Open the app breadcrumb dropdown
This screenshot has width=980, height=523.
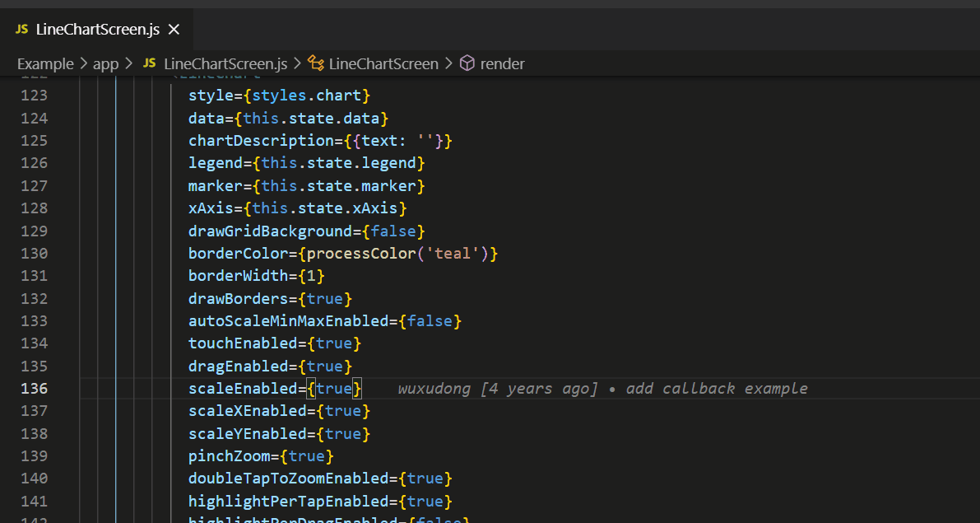104,63
